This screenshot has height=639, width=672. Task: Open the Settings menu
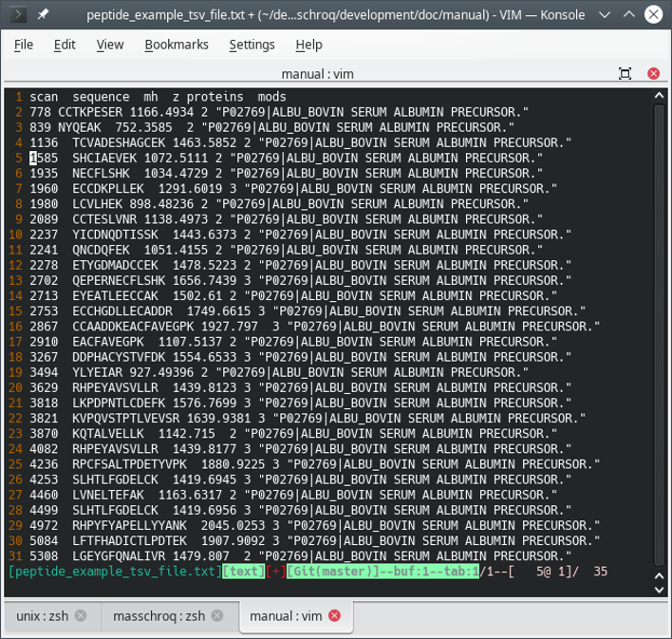[x=252, y=45]
